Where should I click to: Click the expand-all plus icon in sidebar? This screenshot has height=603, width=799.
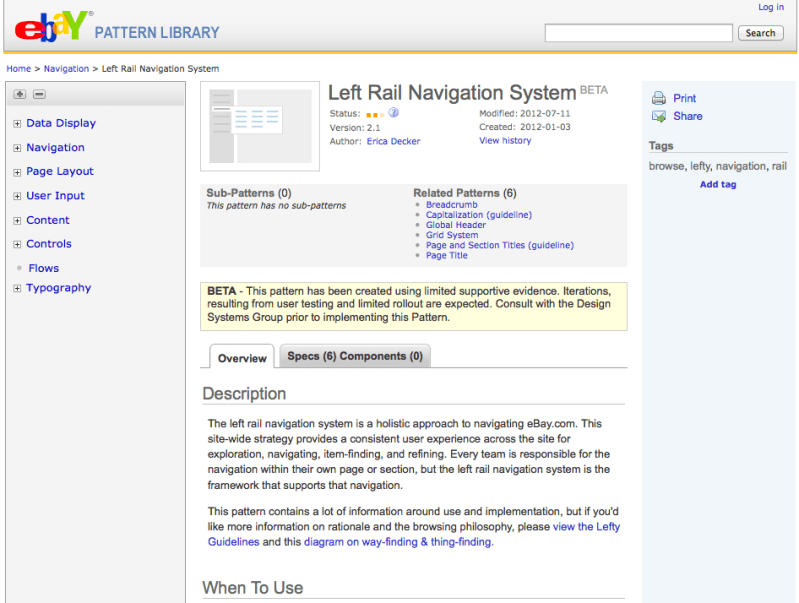[20, 94]
